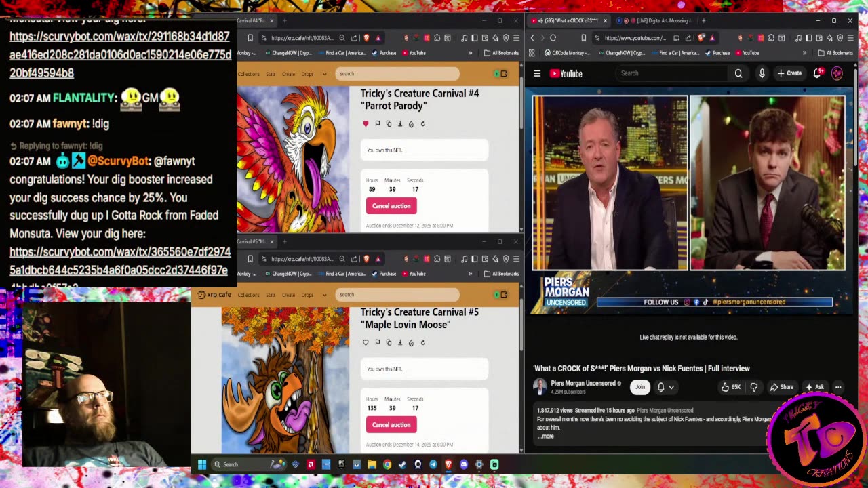Click the xrp.cafe logo in Moose window

click(215, 295)
